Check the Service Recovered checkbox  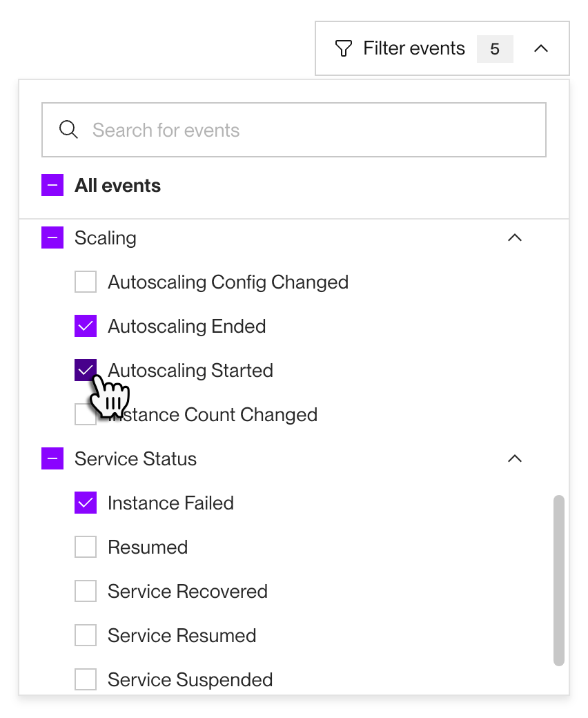(85, 591)
